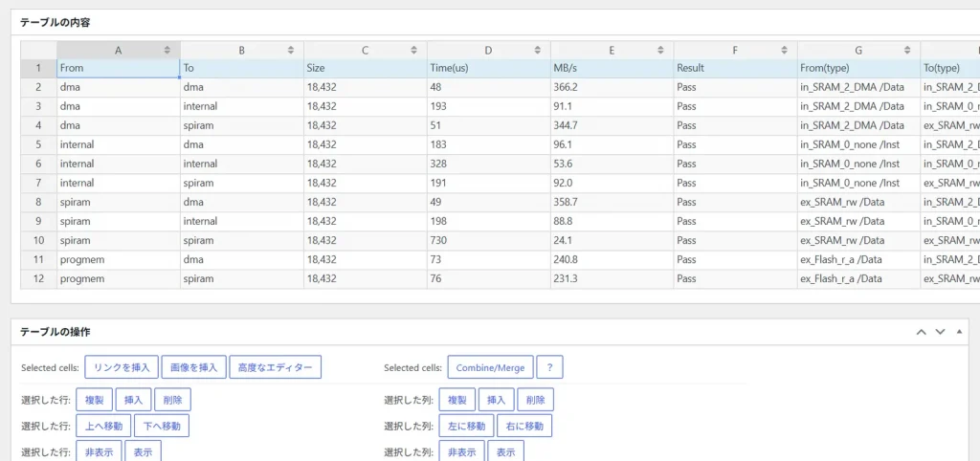The height and width of the screenshot is (461, 980).
Task: Select row 1 header number
Action: point(38,68)
